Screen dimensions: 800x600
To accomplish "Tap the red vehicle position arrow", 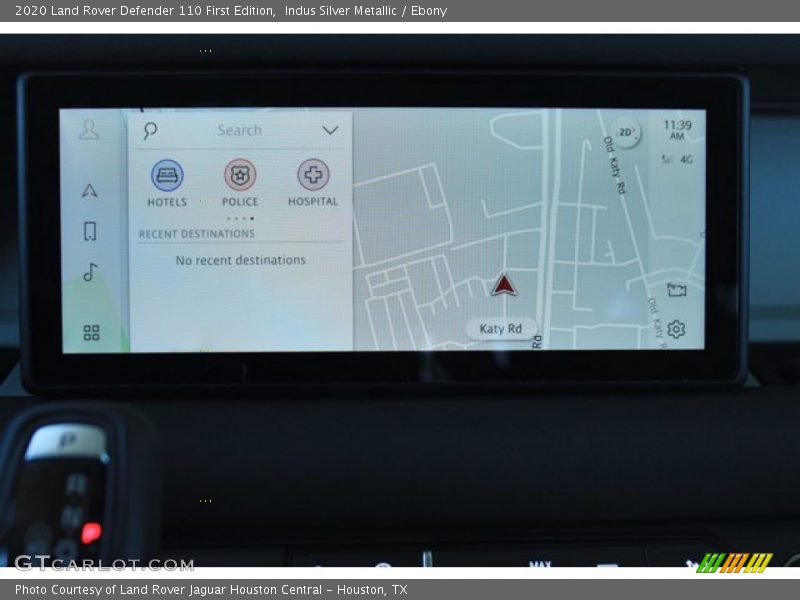I will pyautogui.click(x=504, y=285).
